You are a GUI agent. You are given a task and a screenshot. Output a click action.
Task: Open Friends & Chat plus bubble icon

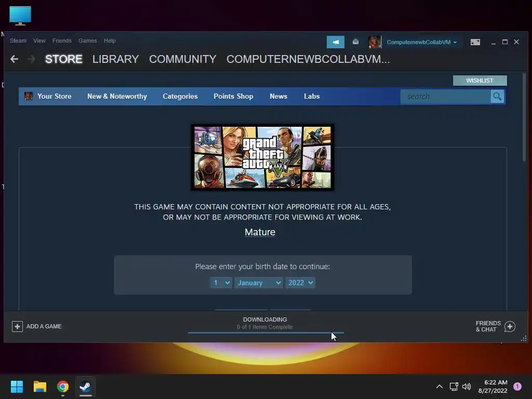coord(510,326)
